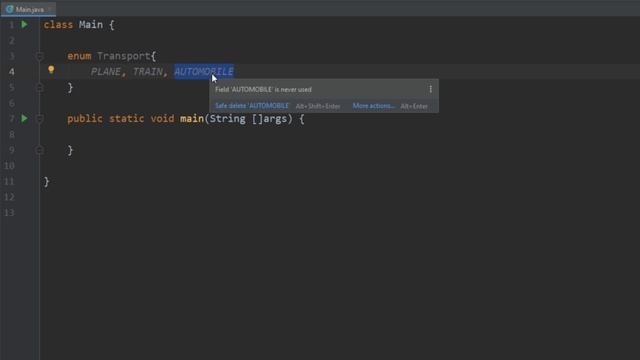Click Safe delete 'AUTOMOBILE' link

coord(252,106)
